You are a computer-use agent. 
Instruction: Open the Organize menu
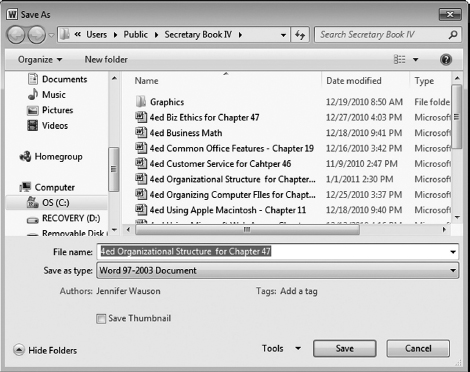click(x=40, y=60)
